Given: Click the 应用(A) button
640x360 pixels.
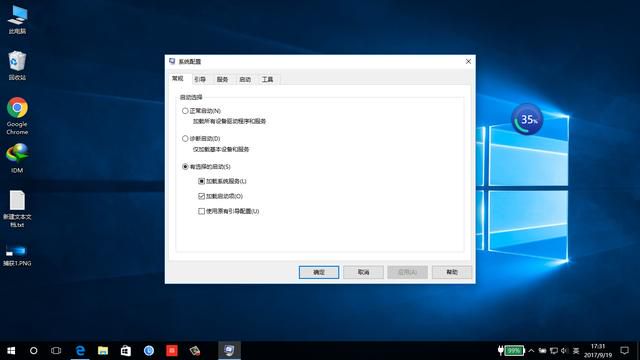Looking at the screenshot, I should coord(407,272).
